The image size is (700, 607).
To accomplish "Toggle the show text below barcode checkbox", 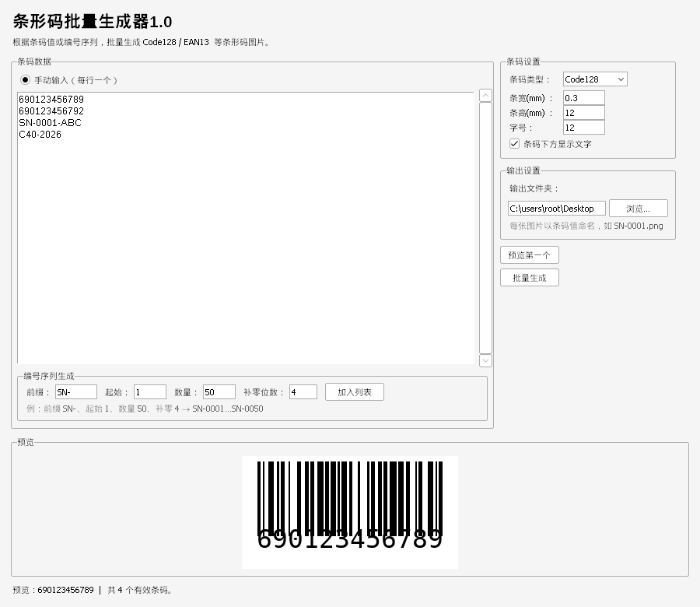I will click(514, 143).
